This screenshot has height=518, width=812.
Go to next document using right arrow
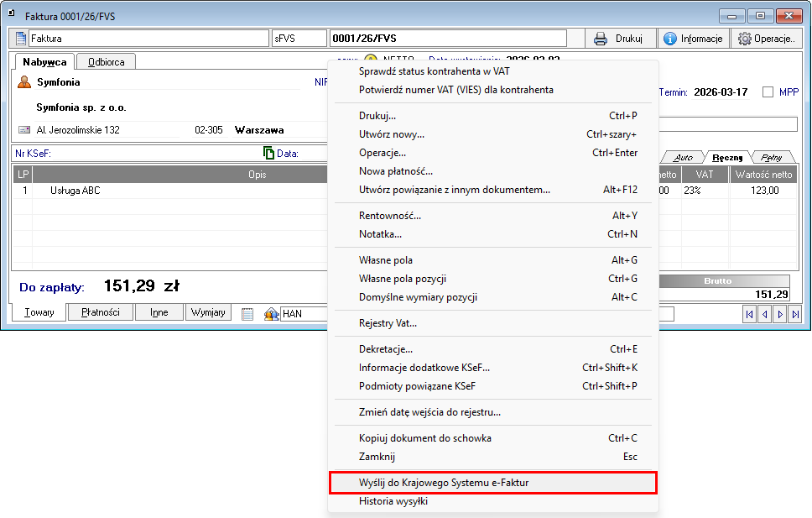(x=779, y=314)
